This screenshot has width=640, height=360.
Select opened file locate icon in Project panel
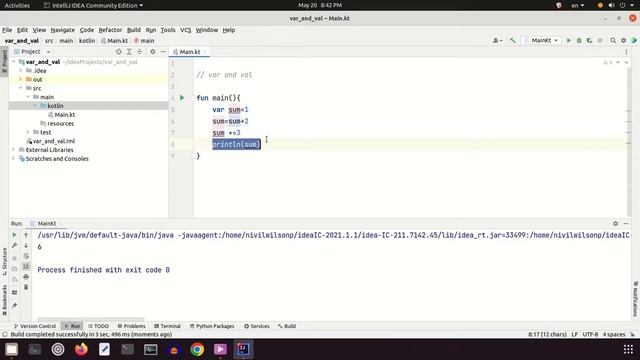(x=119, y=52)
